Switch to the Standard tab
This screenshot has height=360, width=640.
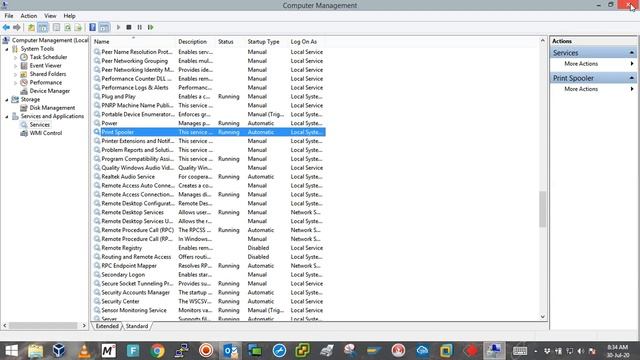137,326
